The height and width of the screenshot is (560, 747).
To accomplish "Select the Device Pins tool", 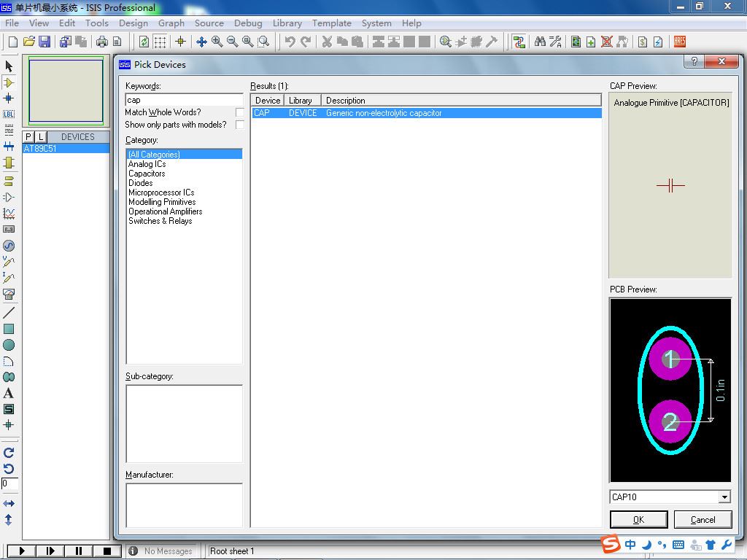I will (9, 197).
